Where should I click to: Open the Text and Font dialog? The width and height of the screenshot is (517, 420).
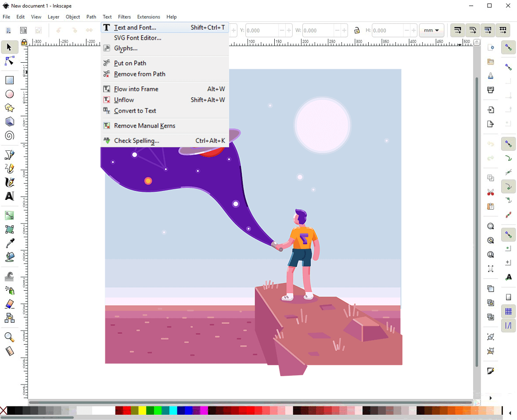point(134,27)
